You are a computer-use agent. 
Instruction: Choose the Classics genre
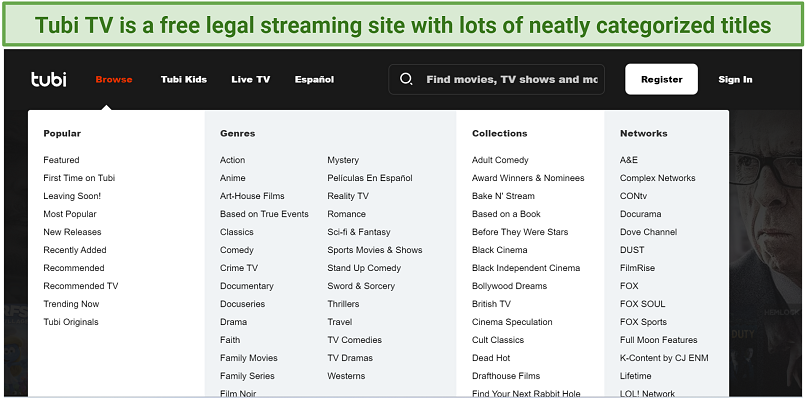[236, 232]
